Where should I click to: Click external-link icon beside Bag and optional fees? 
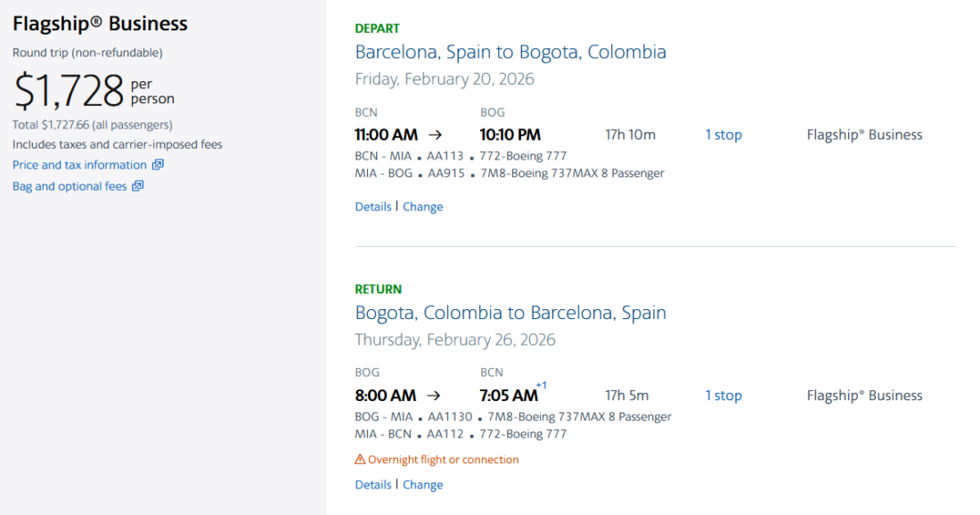(138, 186)
